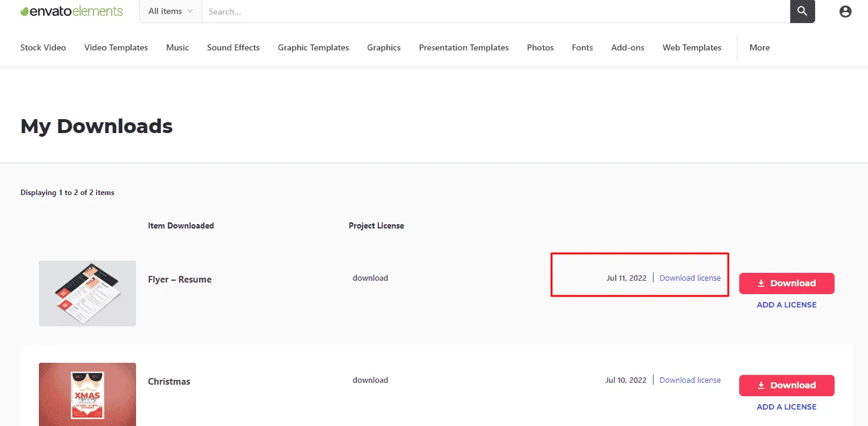Viewport: 868px width, 426px height.
Task: Download the Christmas item
Action: 787,385
